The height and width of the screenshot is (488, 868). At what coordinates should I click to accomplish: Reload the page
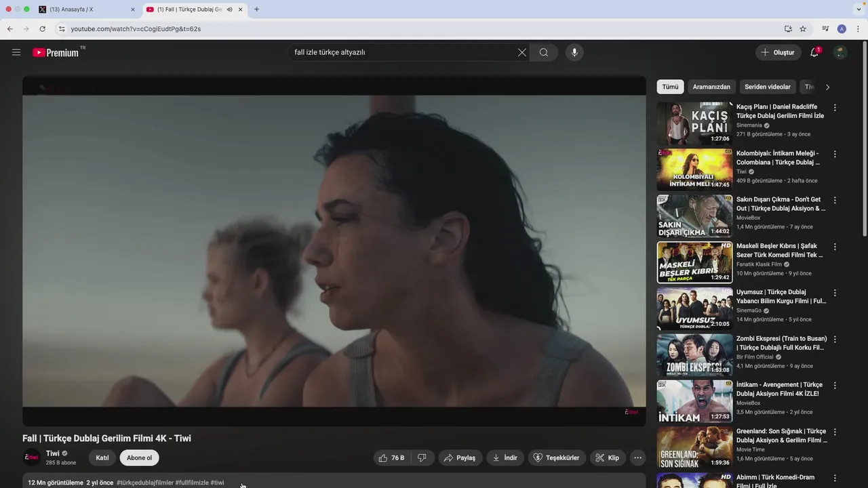coord(42,29)
